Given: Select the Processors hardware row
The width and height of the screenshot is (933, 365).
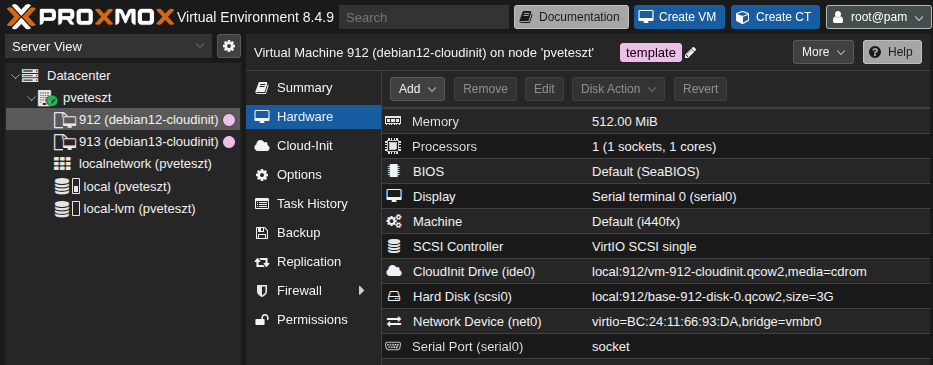Looking at the screenshot, I should tap(657, 146).
